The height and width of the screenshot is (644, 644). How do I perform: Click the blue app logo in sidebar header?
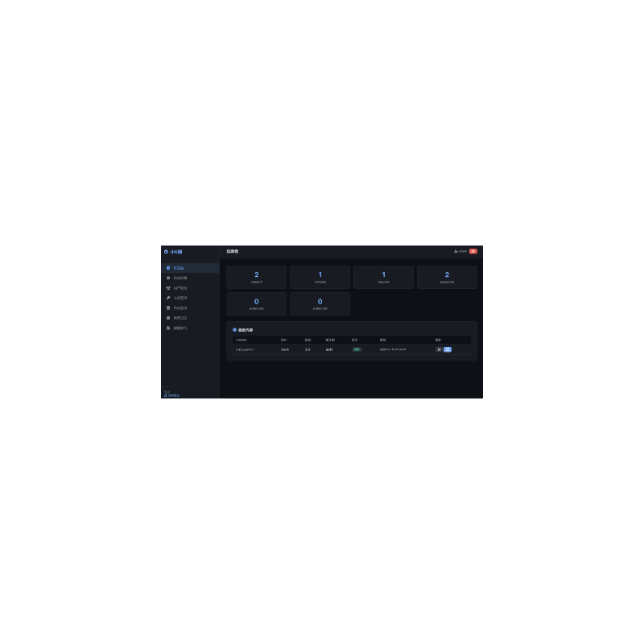pyautogui.click(x=173, y=252)
